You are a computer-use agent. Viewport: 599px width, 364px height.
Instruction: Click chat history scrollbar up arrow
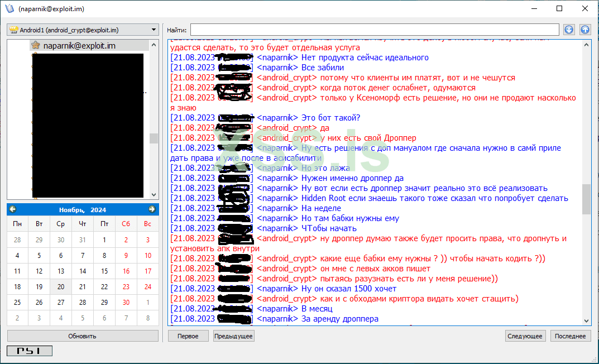pyautogui.click(x=586, y=45)
